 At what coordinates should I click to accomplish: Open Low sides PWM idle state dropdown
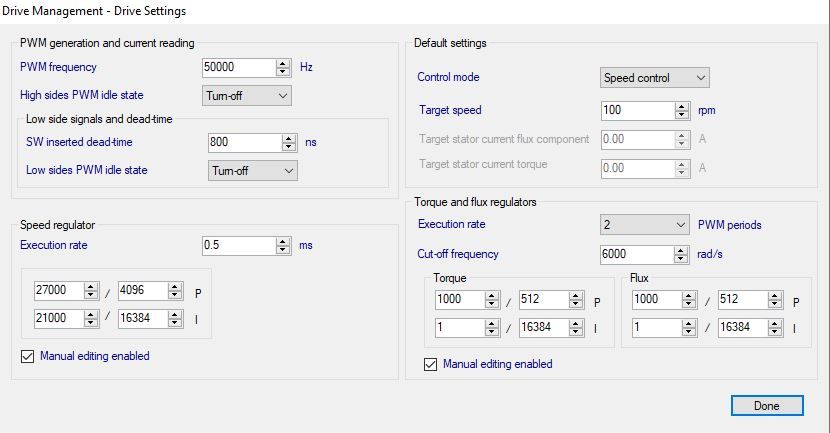click(x=252, y=171)
